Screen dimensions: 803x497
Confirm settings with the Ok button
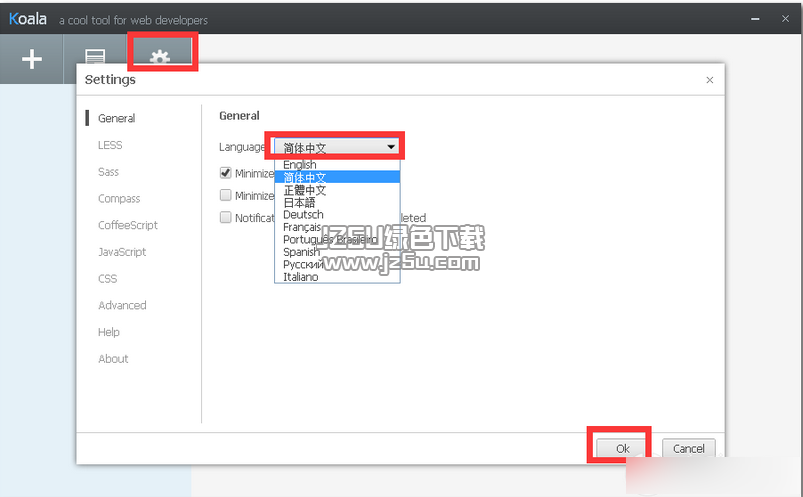622,449
